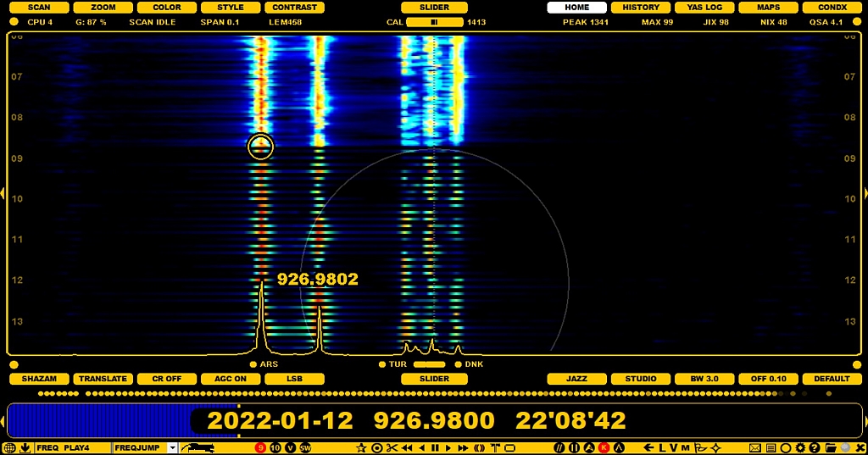868x455 pixels.
Task: Open the folder icon in bottom bar
Action: (x=828, y=447)
